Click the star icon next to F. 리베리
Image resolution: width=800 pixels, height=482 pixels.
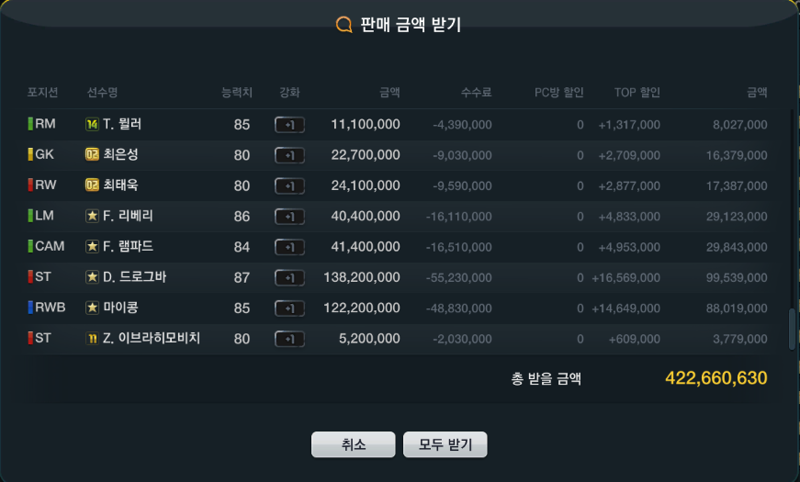coord(92,216)
